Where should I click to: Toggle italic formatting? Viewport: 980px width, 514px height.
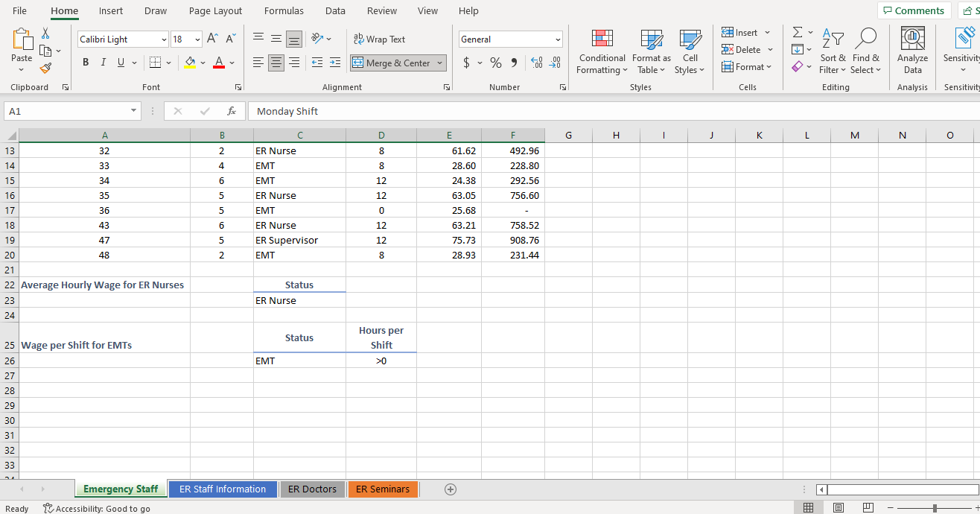103,62
